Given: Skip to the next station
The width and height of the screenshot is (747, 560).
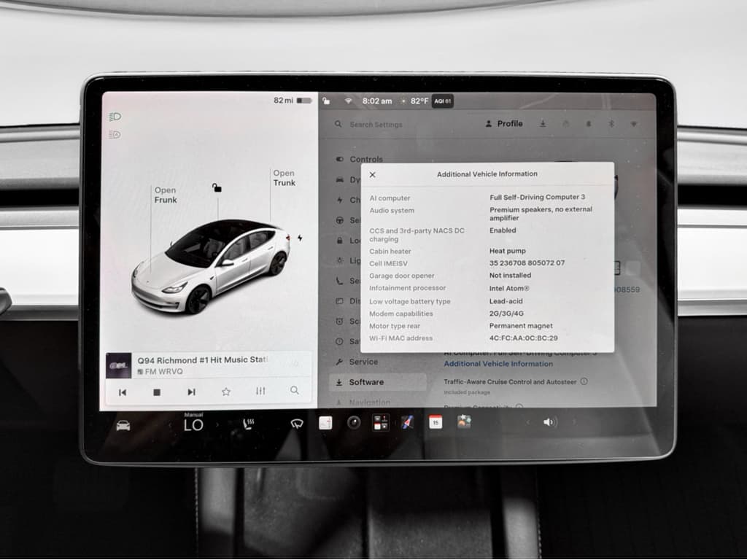Looking at the screenshot, I should pos(191,392).
